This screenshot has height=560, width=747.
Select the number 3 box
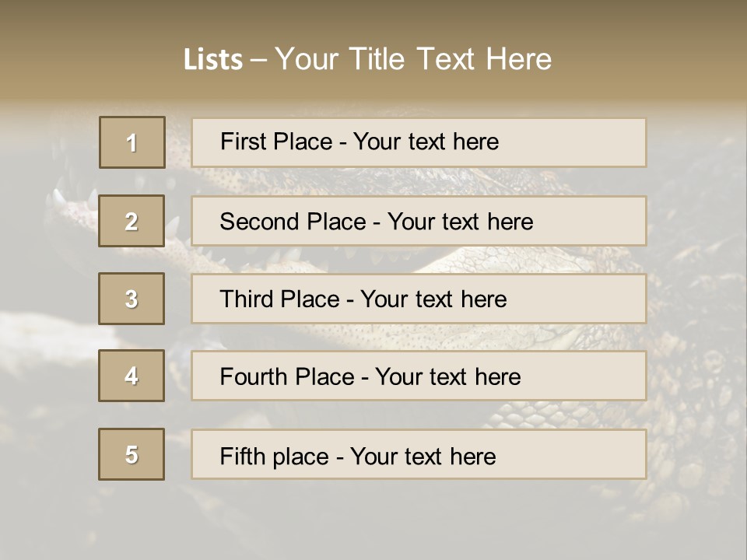pos(132,299)
